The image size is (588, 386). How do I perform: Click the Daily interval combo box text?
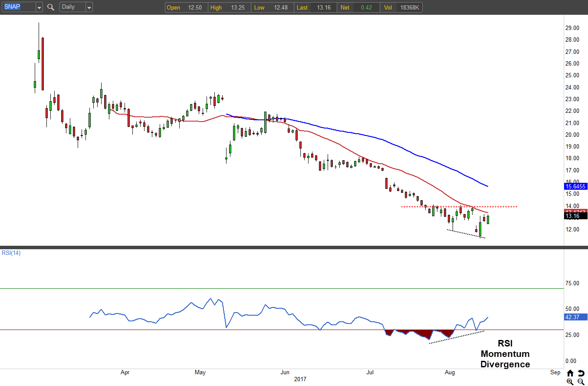(72, 7)
